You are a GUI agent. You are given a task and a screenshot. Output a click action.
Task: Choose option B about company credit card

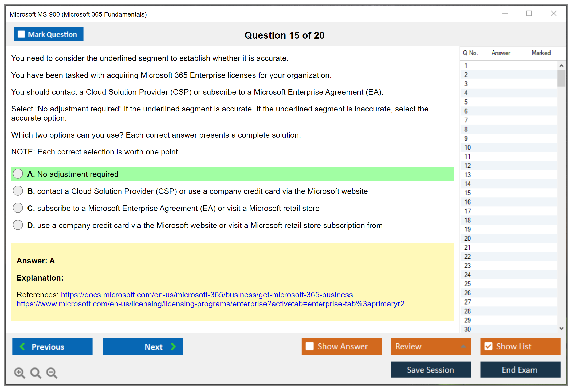pos(18,191)
